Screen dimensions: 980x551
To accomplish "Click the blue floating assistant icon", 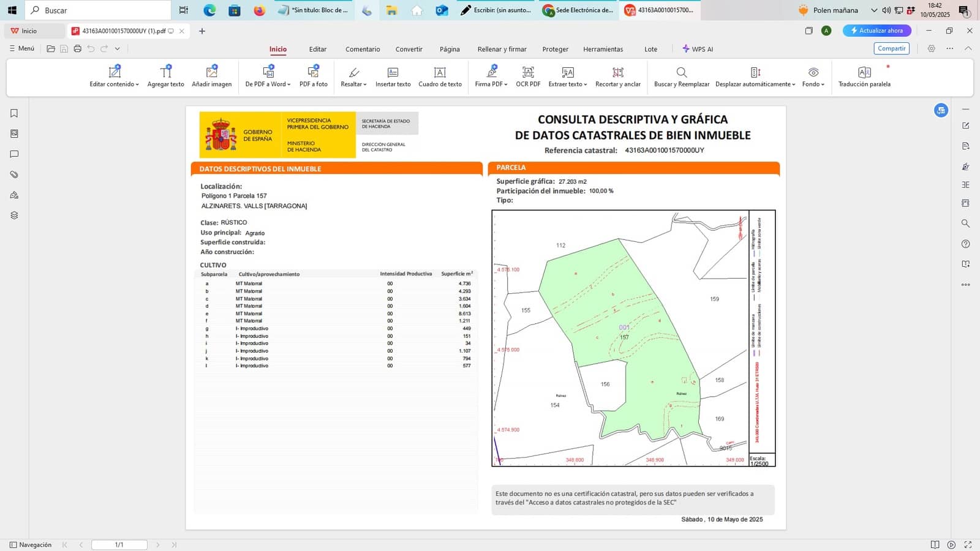I will tap(941, 110).
